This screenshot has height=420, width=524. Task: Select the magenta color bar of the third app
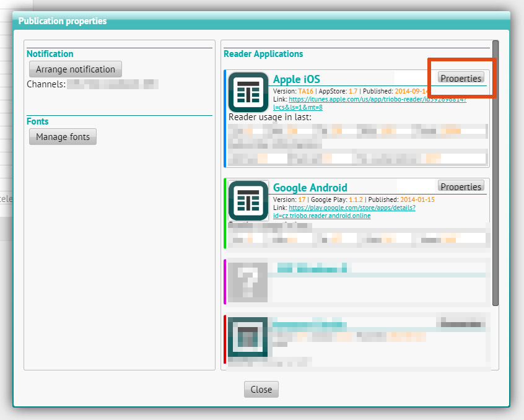pos(225,282)
